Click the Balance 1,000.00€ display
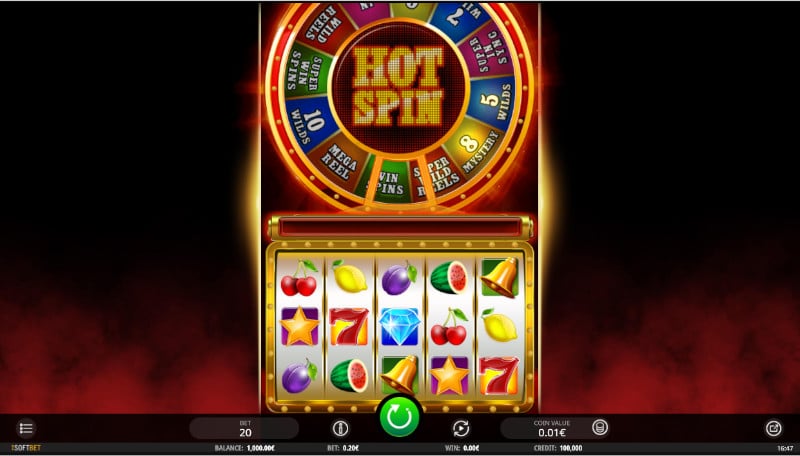The image size is (800, 456). 244,448
